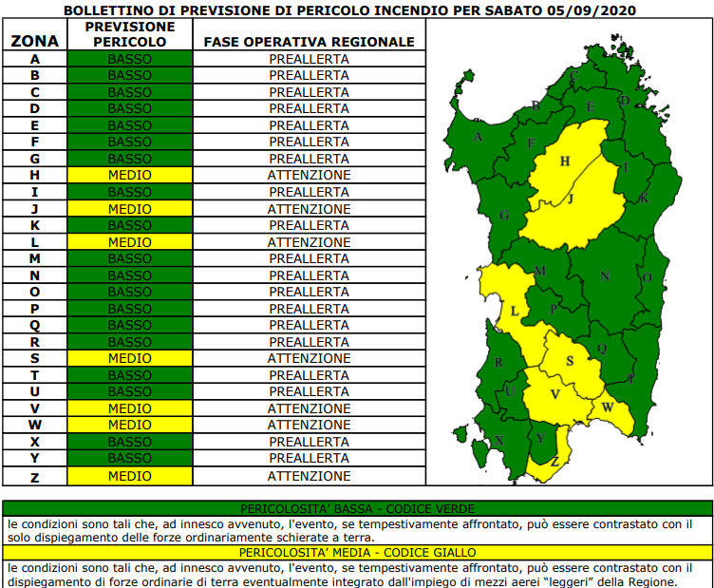This screenshot has height=588, width=714.
Task: Select the MEDIO danger cell in row Z
Action: (130, 476)
